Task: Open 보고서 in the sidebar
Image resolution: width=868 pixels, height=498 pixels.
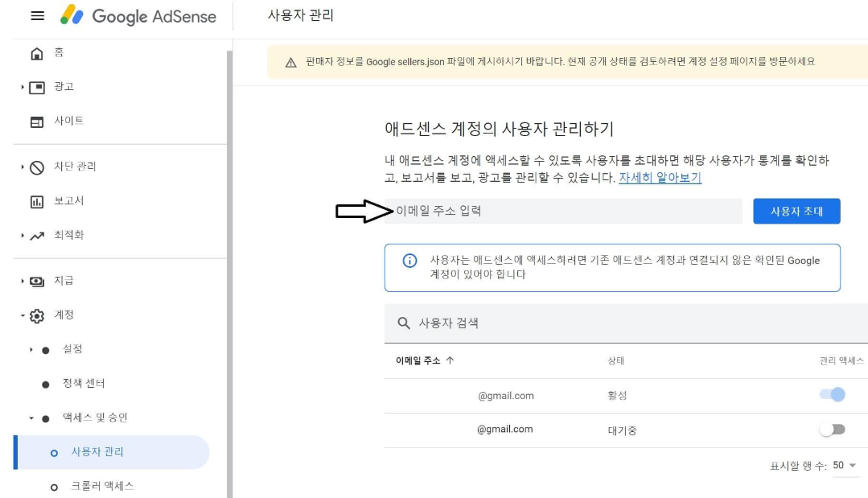Action: point(68,200)
